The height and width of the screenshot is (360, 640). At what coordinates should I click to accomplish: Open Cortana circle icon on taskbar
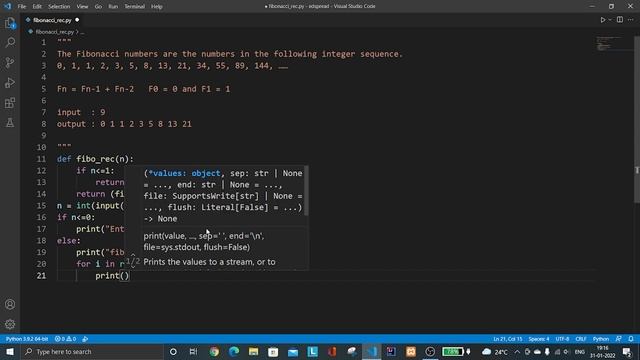pyautogui.click(x=173, y=352)
